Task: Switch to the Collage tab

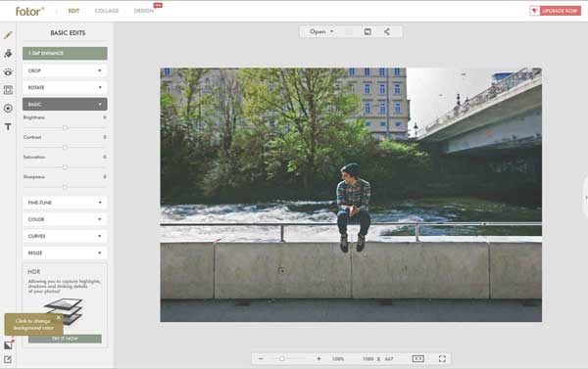Action: pyautogui.click(x=107, y=11)
